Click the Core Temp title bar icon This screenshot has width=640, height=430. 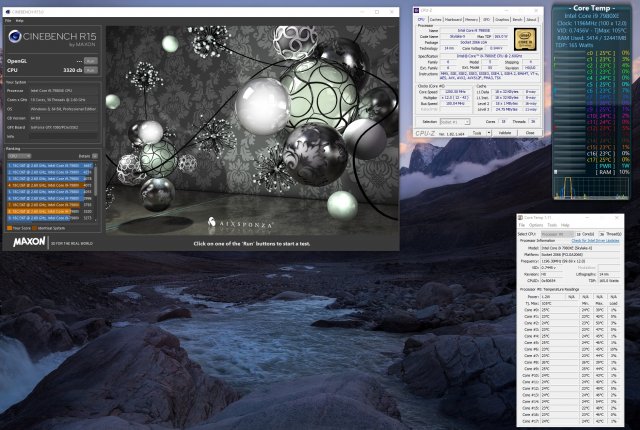tap(520, 217)
